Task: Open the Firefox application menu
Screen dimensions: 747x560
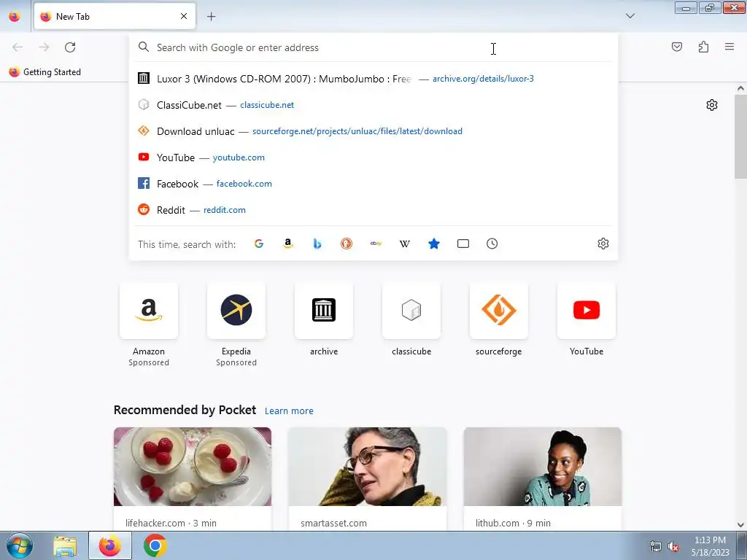Action: pos(729,47)
